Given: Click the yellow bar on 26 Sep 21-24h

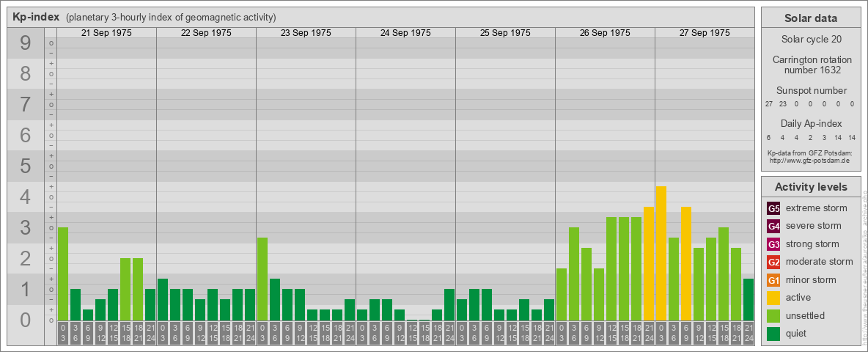Looking at the screenshot, I should tap(649, 263).
